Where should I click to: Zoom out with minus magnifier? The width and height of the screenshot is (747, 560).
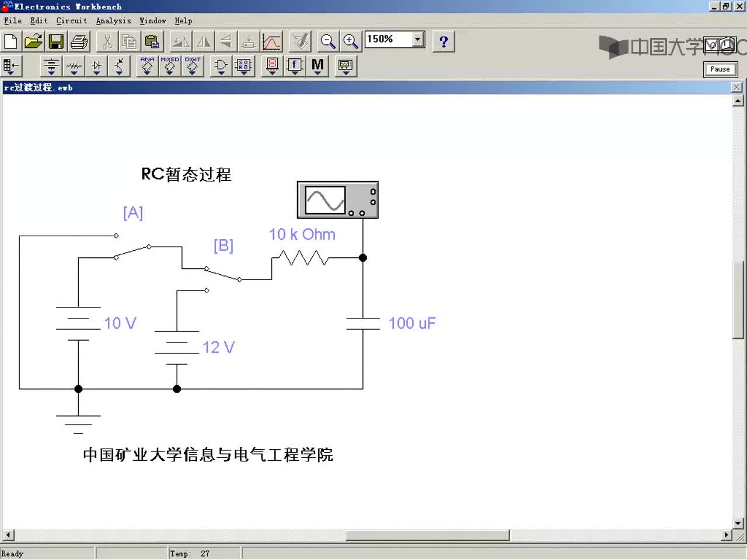tap(328, 41)
